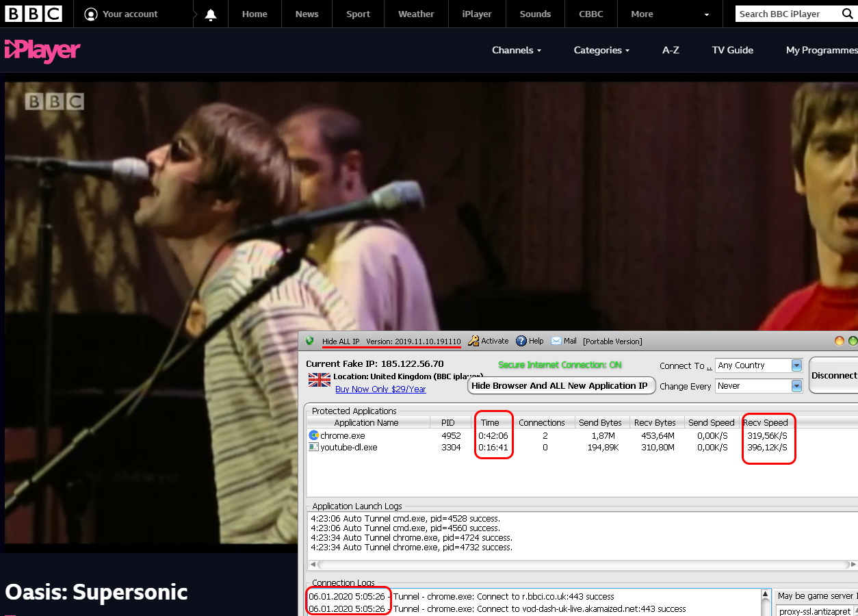The height and width of the screenshot is (616, 858).
Task: Click the log line for chrome.exe pid=4724
Action: pyautogui.click(x=411, y=537)
